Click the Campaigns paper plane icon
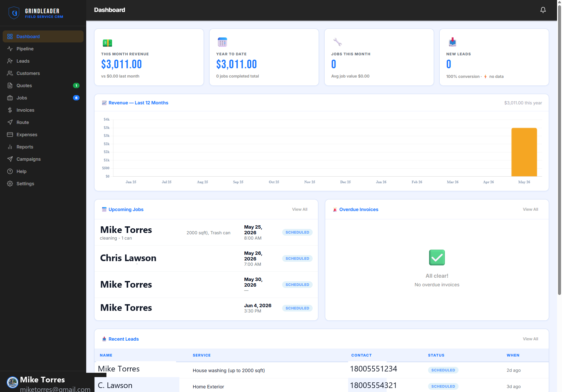Image resolution: width=562 pixels, height=392 pixels. pyautogui.click(x=10, y=159)
